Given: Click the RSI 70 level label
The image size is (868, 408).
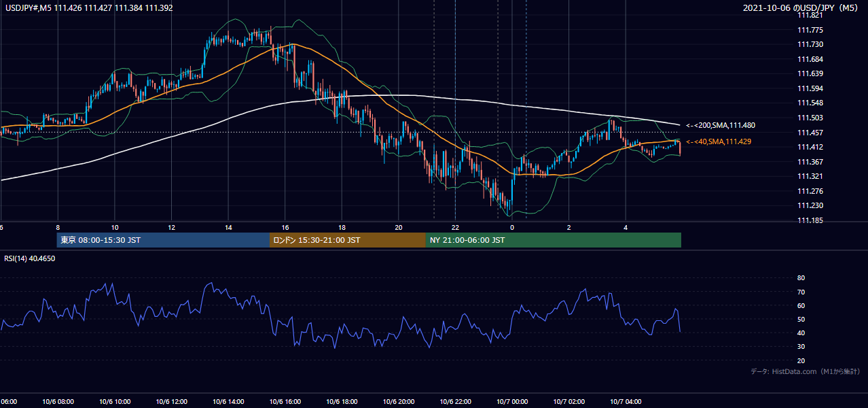Looking at the screenshot, I should coord(801,292).
